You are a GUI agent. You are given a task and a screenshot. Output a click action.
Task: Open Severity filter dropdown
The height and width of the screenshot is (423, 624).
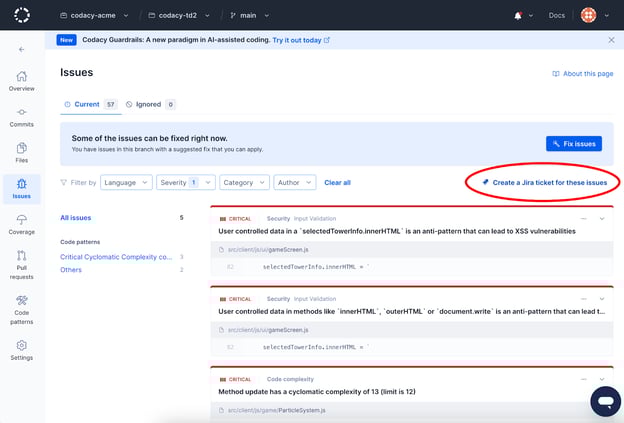tap(186, 183)
